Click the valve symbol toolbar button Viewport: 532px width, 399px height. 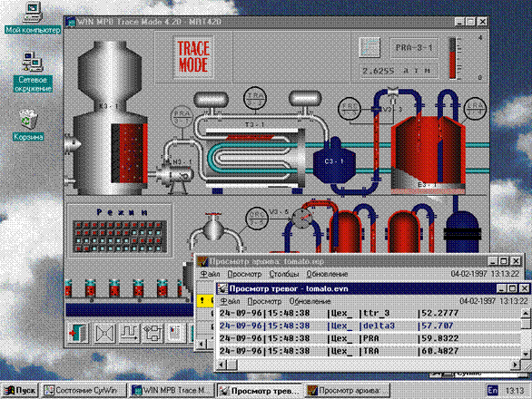click(x=104, y=333)
